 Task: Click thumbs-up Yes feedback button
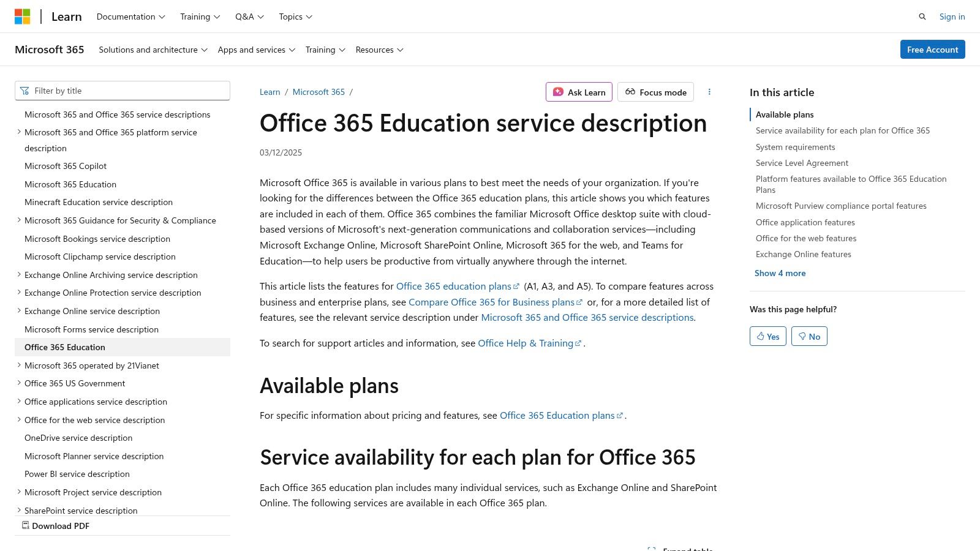tap(768, 336)
